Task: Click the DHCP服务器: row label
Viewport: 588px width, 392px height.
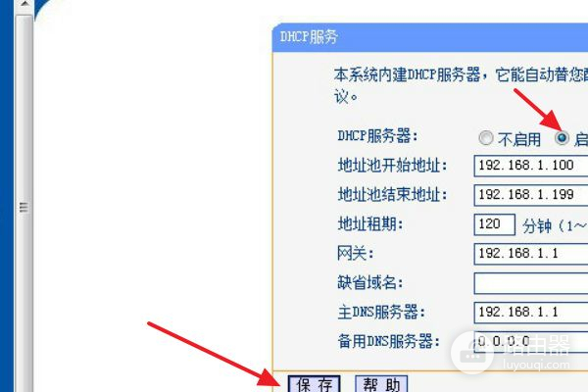Action: pos(377,136)
